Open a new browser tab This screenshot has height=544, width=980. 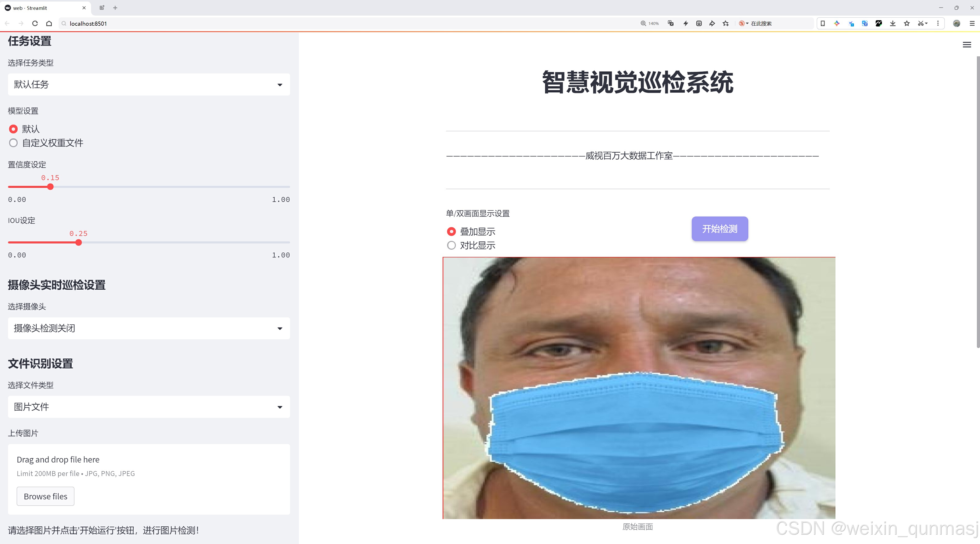click(115, 8)
